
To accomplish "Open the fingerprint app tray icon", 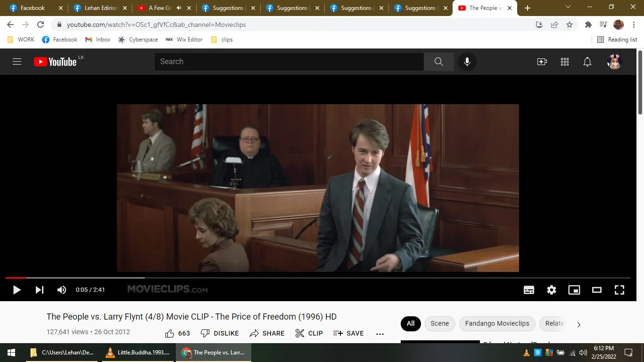I will [538, 353].
